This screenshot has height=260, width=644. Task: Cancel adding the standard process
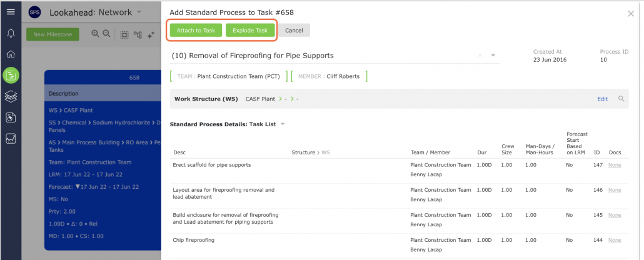click(x=294, y=31)
